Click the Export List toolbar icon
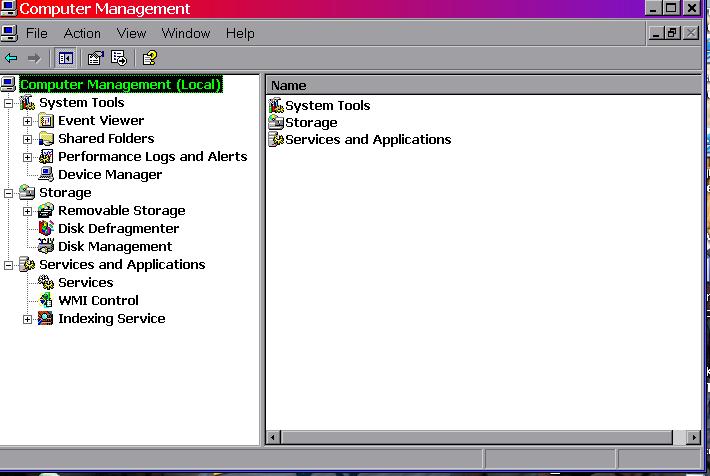 [x=119, y=58]
